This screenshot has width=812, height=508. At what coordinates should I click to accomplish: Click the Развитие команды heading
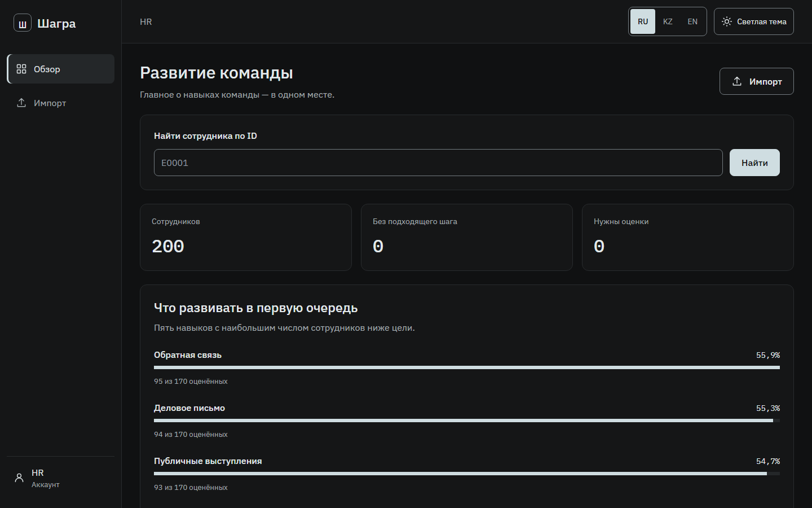pos(217,73)
